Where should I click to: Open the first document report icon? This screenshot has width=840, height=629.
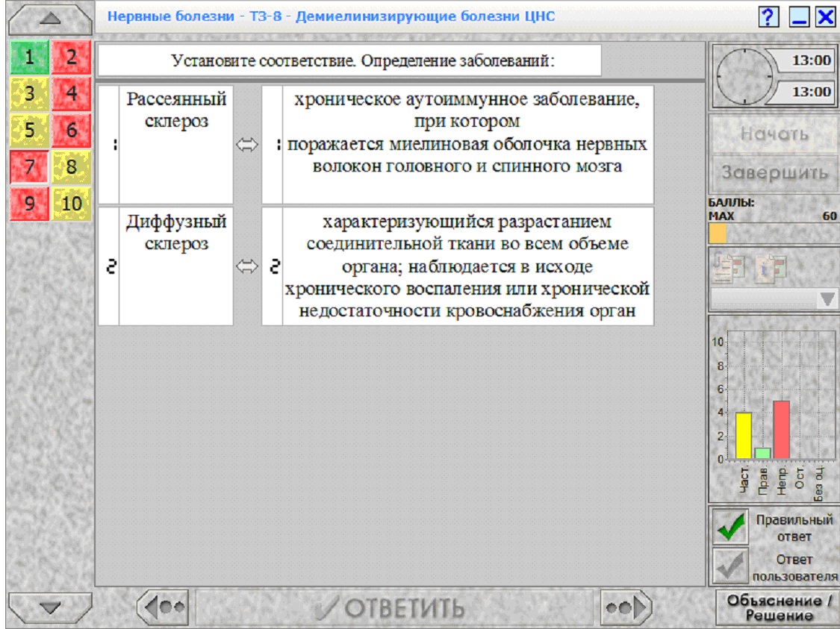727,267
